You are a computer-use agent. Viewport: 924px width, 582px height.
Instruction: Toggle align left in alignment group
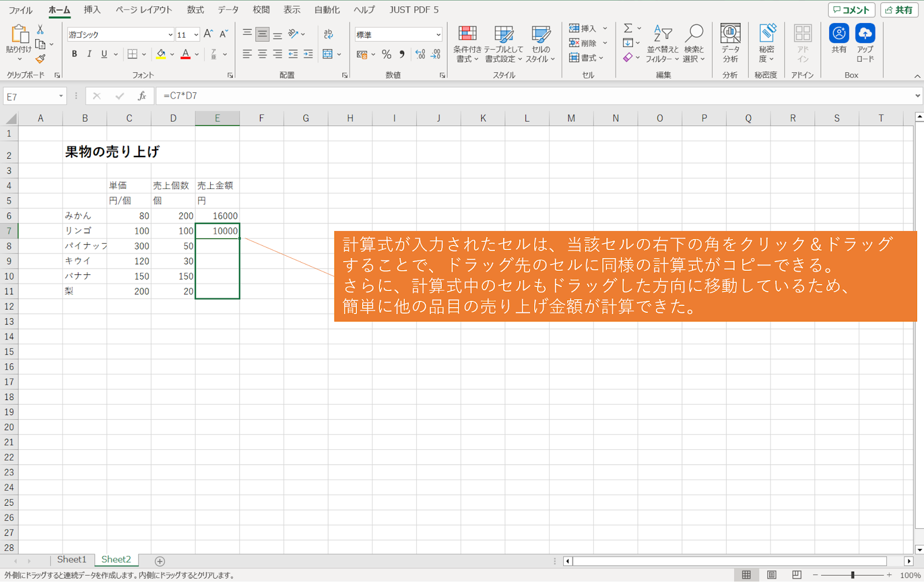coord(247,54)
